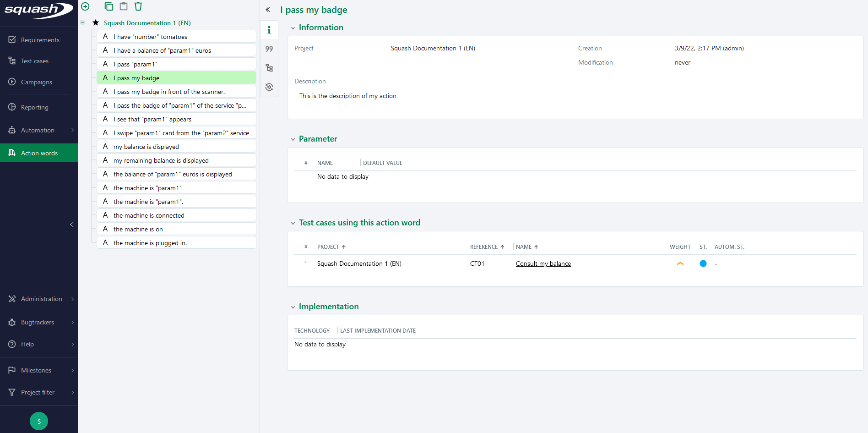868x433 pixels.
Task: Open the Help menu
Action: click(x=27, y=344)
